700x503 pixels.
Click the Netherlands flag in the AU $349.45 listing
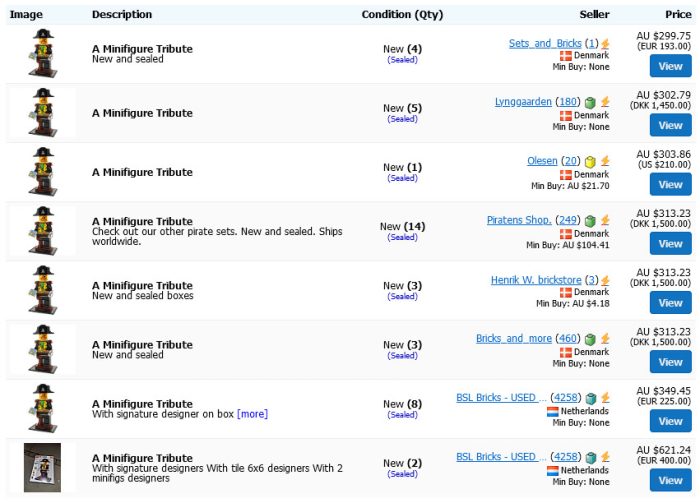tap(553, 411)
